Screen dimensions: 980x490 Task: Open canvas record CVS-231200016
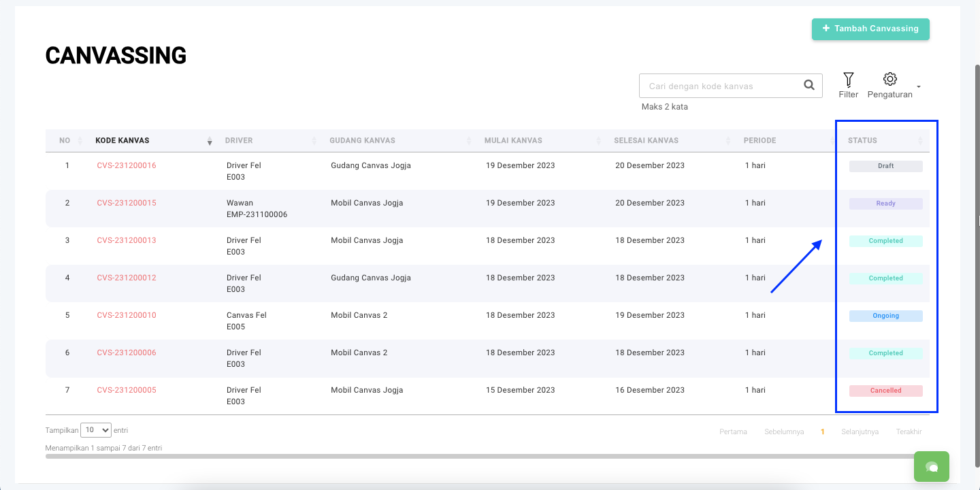coord(127,165)
